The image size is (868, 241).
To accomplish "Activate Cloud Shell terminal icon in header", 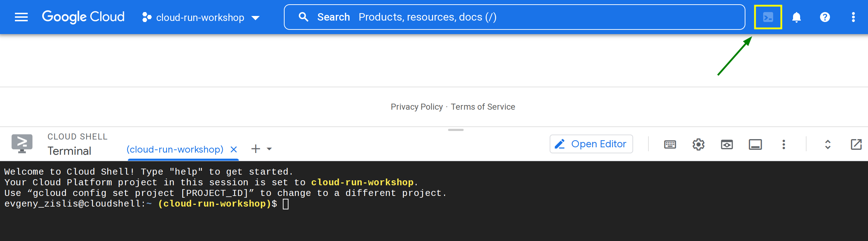I will point(768,17).
